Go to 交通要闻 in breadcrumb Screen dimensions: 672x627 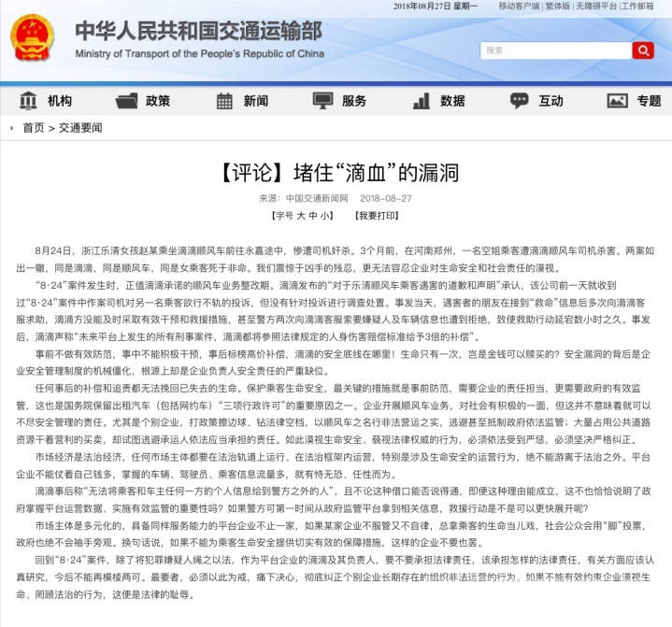(x=80, y=128)
